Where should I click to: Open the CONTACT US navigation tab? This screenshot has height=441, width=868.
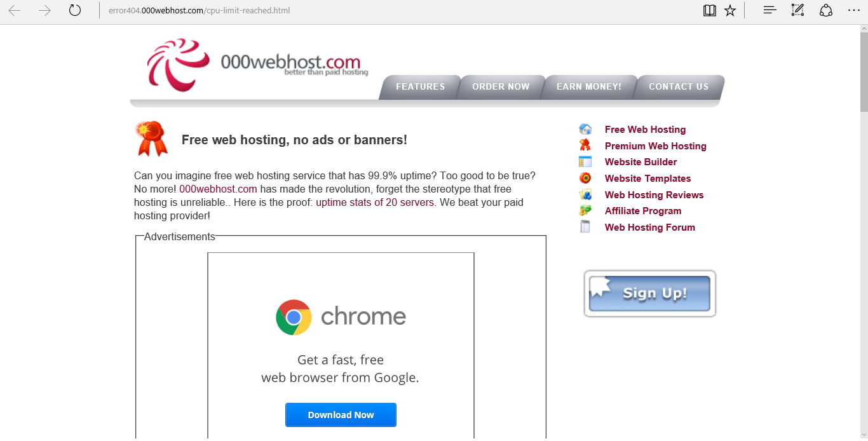pyautogui.click(x=679, y=87)
